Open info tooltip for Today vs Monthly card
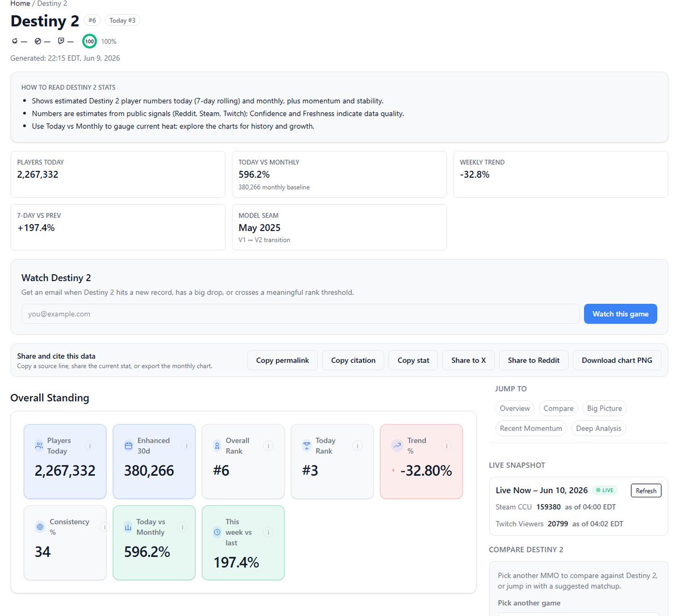The width and height of the screenshot is (681, 616). (182, 527)
